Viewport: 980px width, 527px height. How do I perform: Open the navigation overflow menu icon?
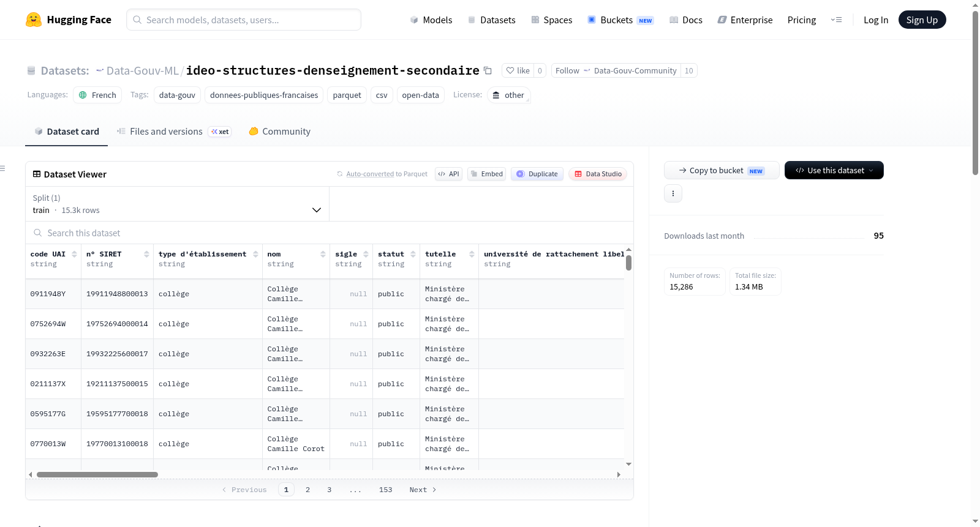836,20
